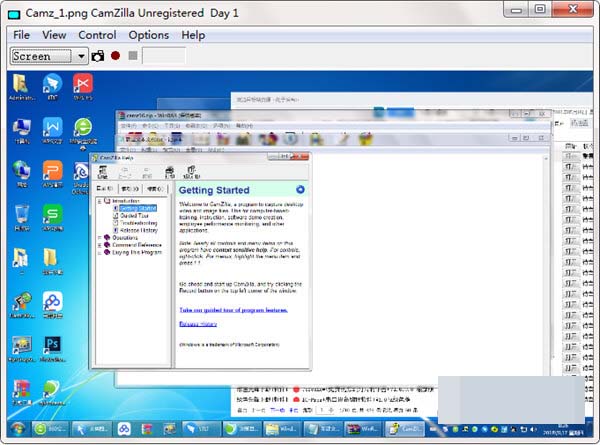The height and width of the screenshot is (445, 600).
Task: Click the green leaf app desktop icon
Action: coord(52,392)
